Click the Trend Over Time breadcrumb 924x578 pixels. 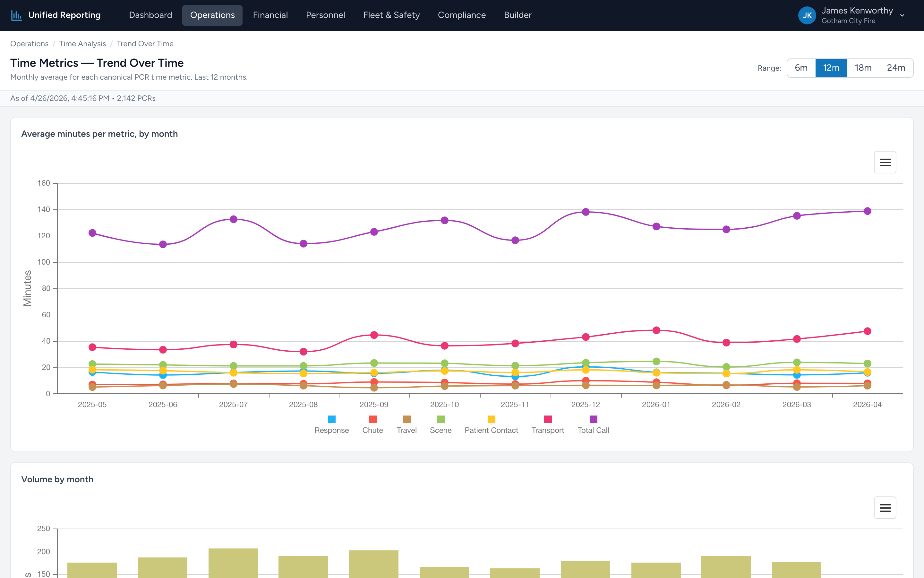click(x=145, y=44)
